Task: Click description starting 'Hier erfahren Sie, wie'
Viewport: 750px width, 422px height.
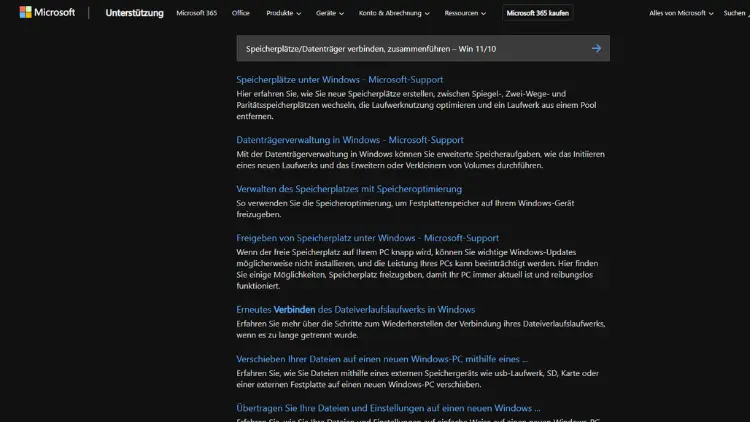Action: 416,105
